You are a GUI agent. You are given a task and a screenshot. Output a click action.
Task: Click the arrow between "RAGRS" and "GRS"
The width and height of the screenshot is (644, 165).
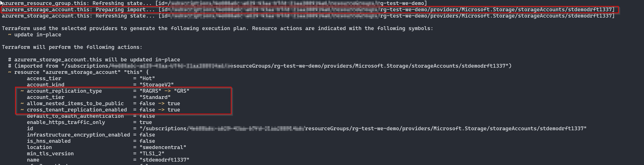168,91
